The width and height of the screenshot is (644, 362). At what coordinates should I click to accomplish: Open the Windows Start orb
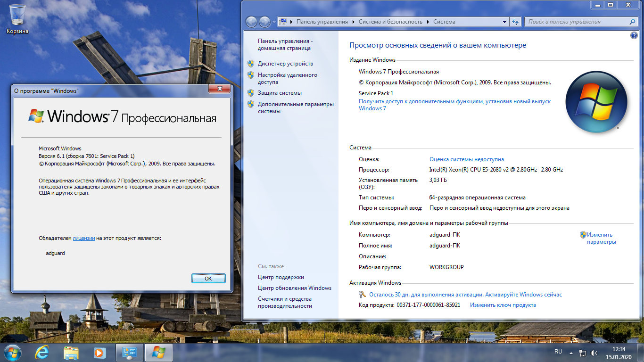tap(12, 353)
